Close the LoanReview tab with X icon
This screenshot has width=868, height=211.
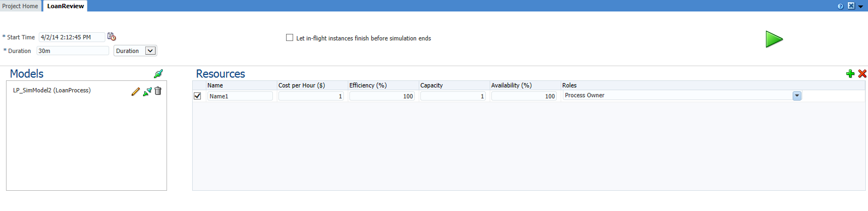tap(851, 6)
